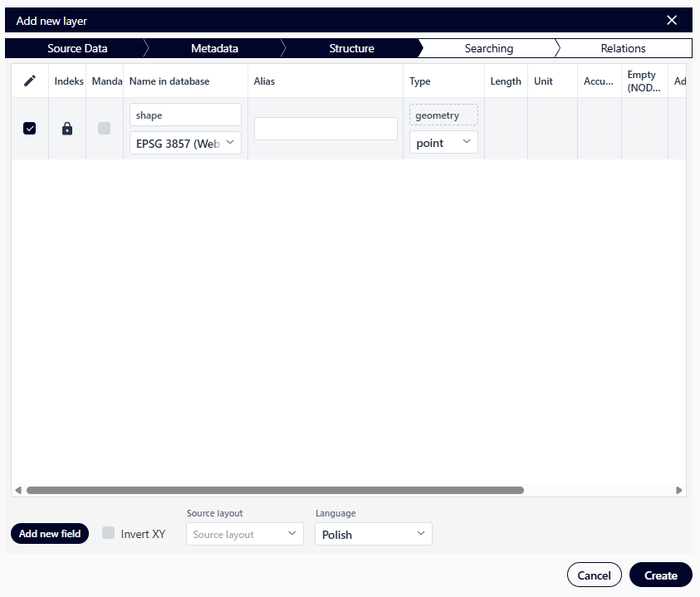Close the Add new layer dialog
700x597 pixels.
coord(672,20)
